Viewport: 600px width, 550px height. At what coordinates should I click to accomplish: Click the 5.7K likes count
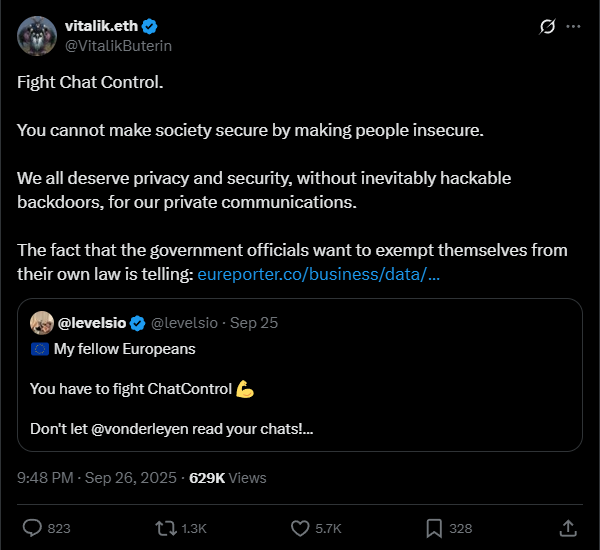click(329, 528)
